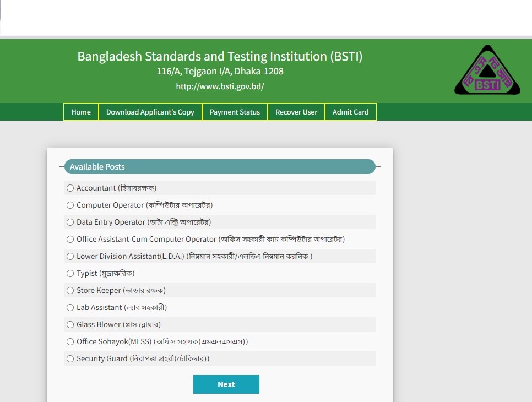
Task: Click the http://www.bsti.gov.bd/ link text
Action: point(220,86)
